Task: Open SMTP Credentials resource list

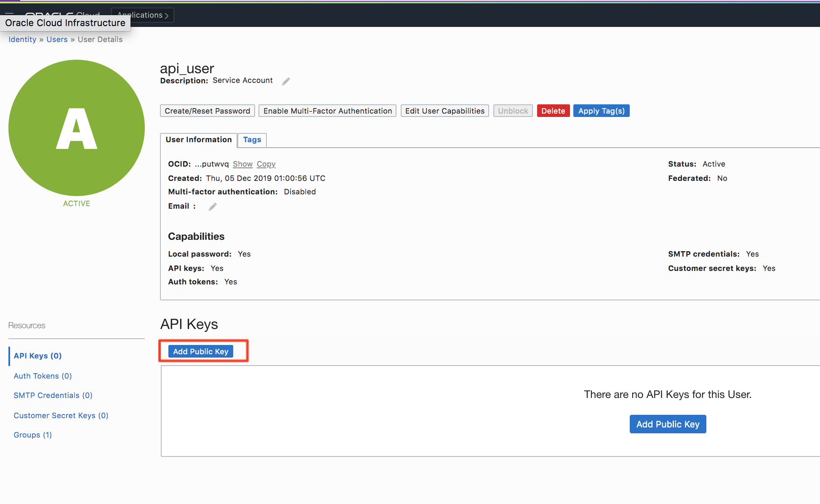Action: pos(53,395)
